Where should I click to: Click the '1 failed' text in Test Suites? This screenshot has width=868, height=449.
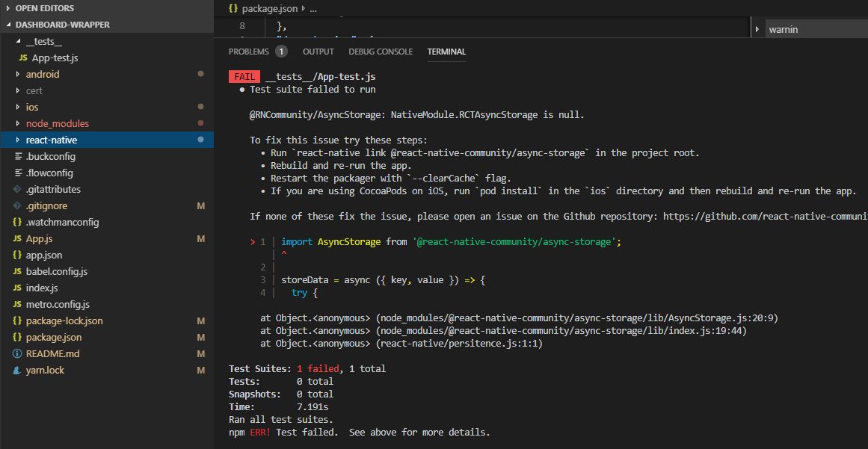tap(318, 369)
